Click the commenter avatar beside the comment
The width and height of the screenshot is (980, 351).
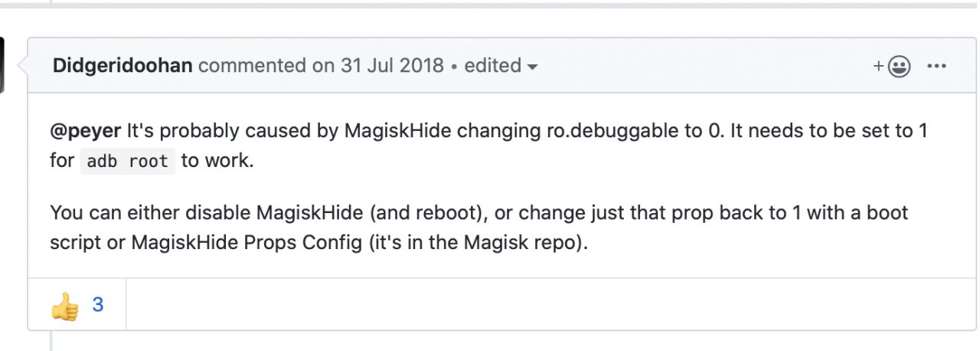coord(2,65)
